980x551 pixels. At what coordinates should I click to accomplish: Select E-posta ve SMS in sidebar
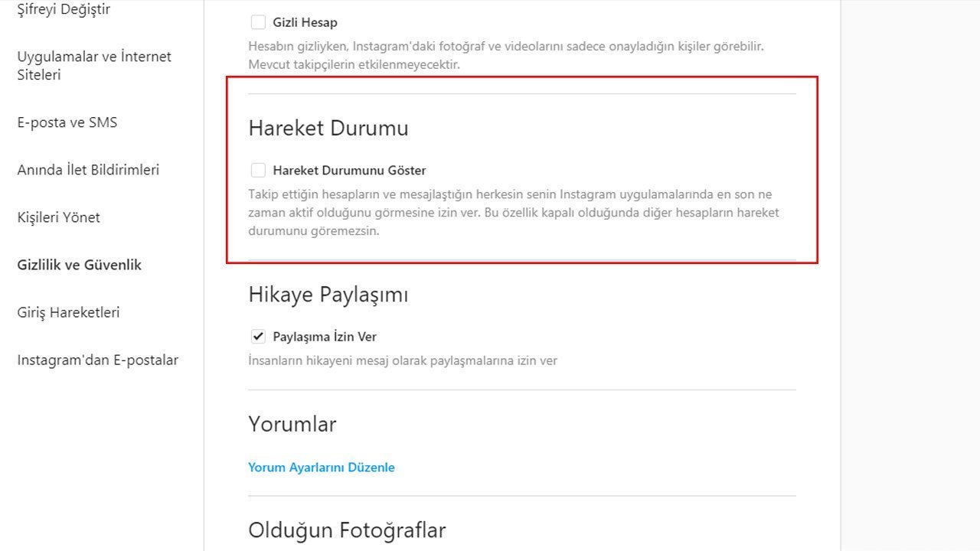67,122
